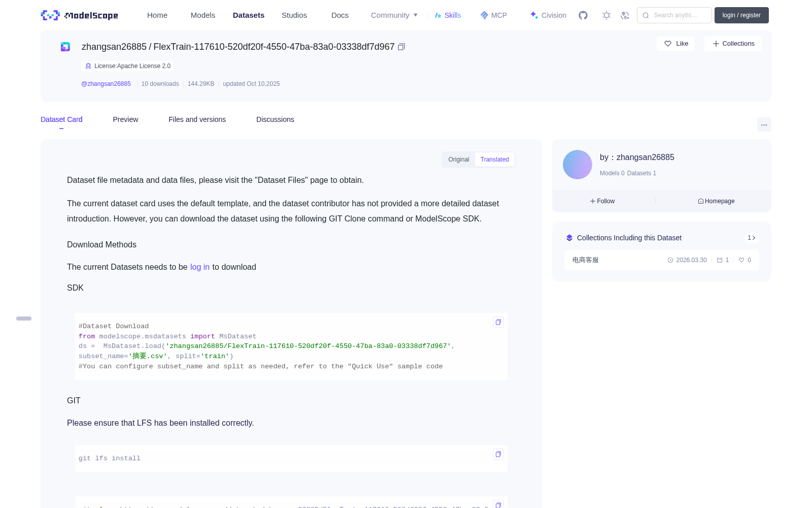Click the gray handle on the left edge

click(x=24, y=319)
